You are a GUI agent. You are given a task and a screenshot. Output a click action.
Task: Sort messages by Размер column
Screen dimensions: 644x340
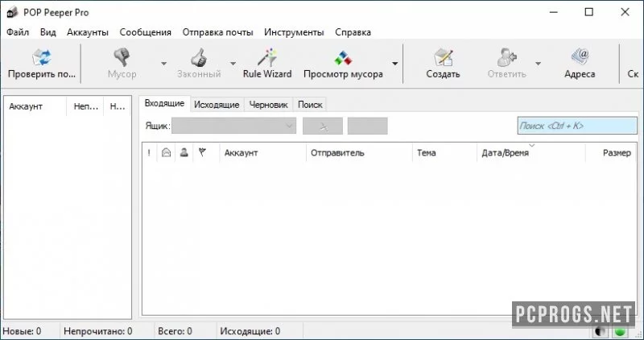(x=611, y=153)
